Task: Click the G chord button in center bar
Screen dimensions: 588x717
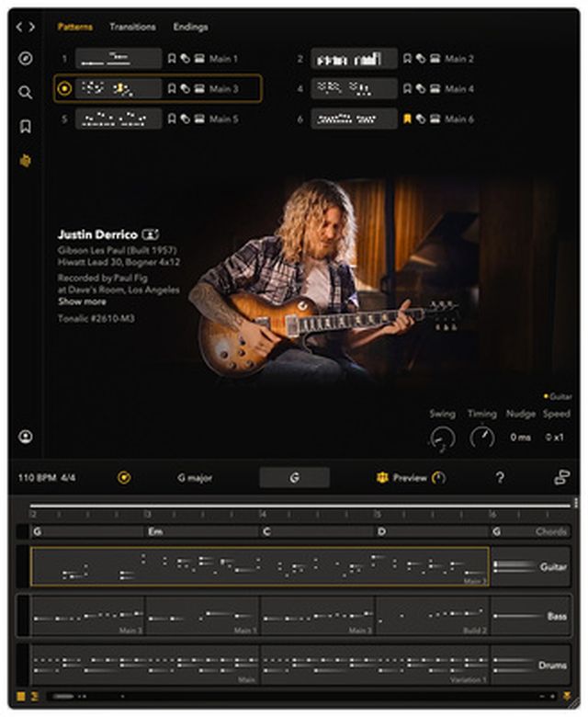Action: tap(294, 478)
